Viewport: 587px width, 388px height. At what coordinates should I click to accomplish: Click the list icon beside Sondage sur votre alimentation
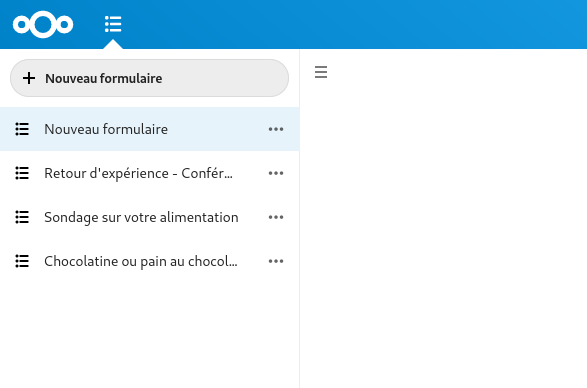tap(22, 217)
